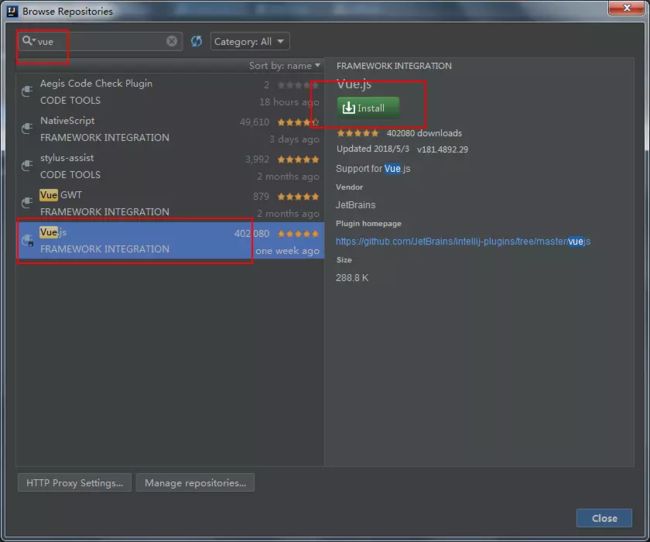Image resolution: width=650 pixels, height=542 pixels.
Task: Click the 402080 downloads text
Action: coord(424,133)
